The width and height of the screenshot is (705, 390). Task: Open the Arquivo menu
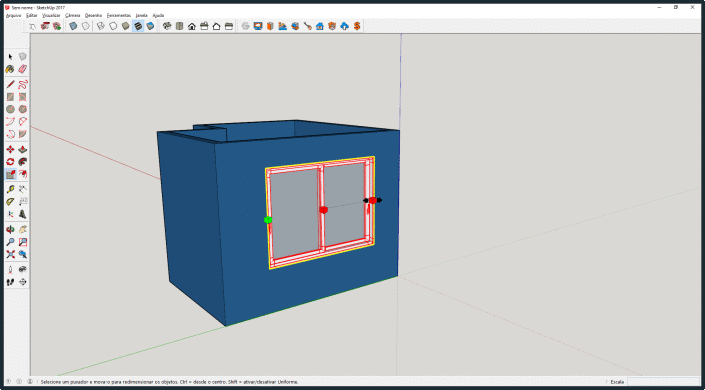[x=13, y=15]
